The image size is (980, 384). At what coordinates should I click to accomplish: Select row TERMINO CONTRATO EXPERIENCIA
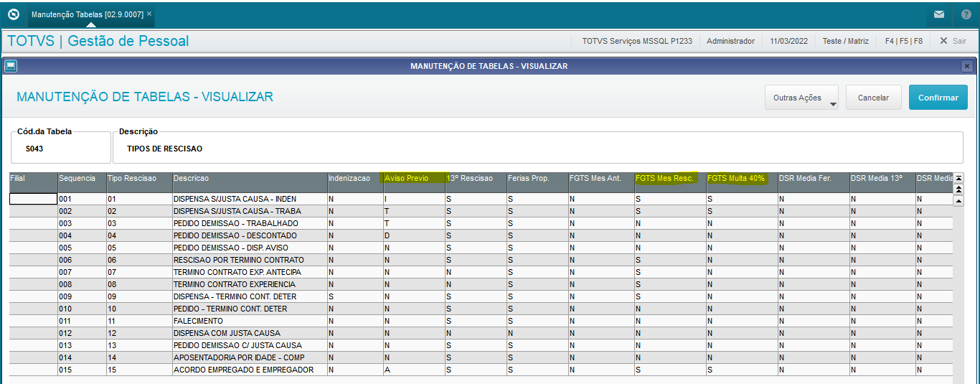click(481, 284)
